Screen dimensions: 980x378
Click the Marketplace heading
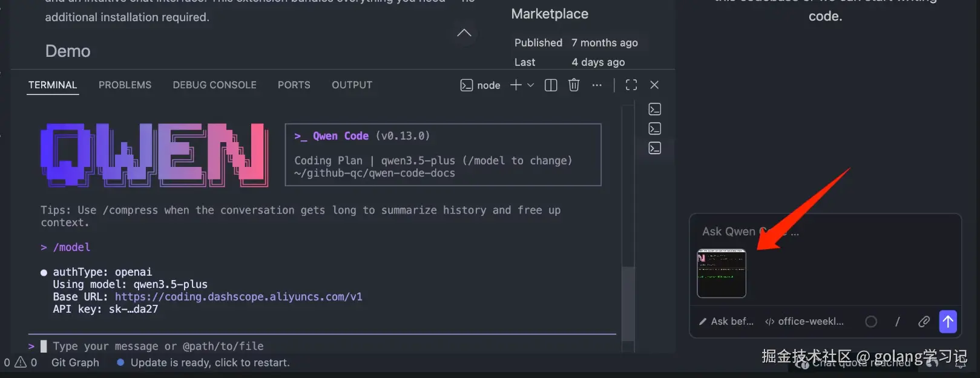[550, 14]
